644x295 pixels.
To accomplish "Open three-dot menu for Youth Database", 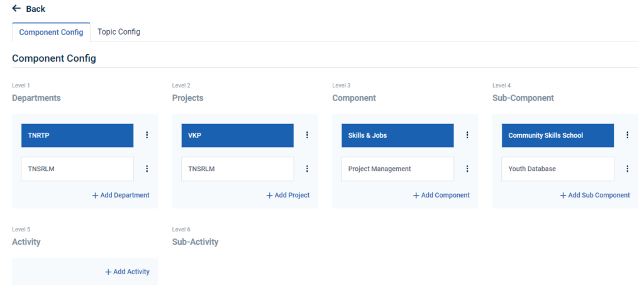I will tap(627, 169).
